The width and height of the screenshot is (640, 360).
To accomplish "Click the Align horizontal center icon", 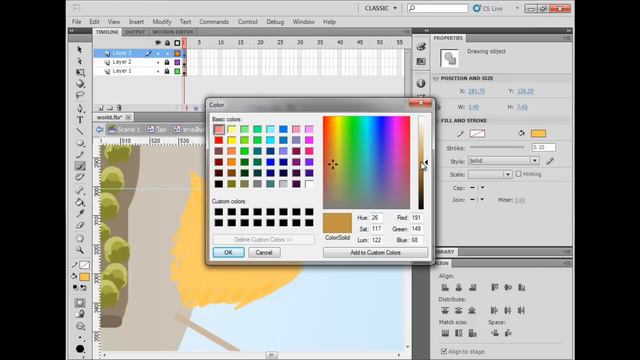I will pos(459,288).
